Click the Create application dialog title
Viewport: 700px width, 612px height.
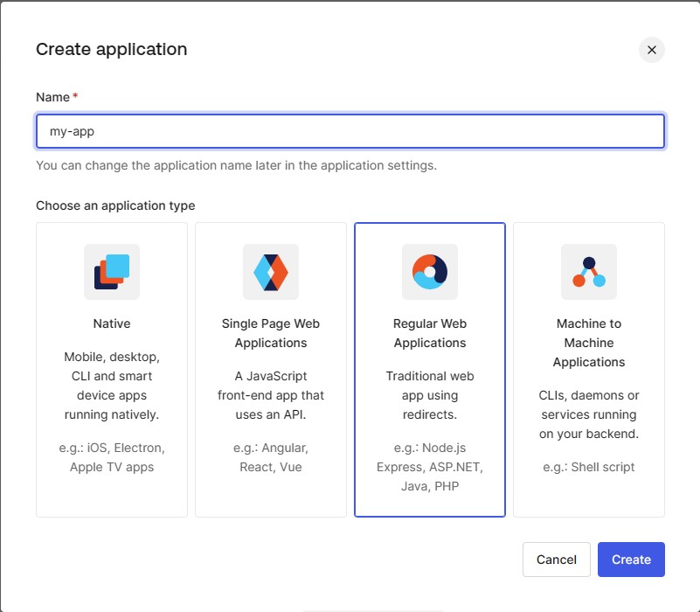(110, 50)
